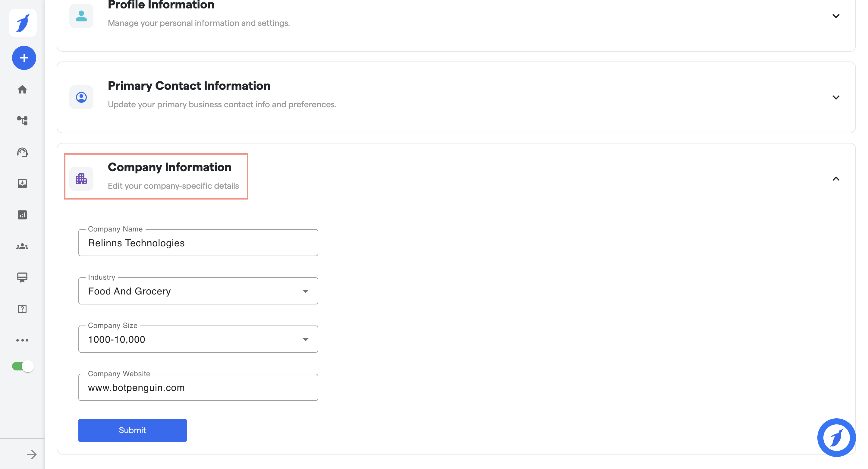Open the headset live chat icon
868x469 pixels.
click(x=22, y=152)
